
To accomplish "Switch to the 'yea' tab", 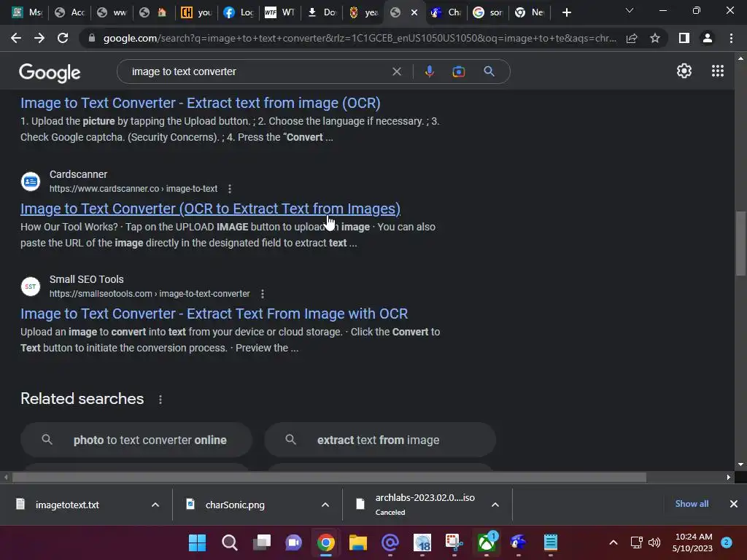I will [365, 12].
